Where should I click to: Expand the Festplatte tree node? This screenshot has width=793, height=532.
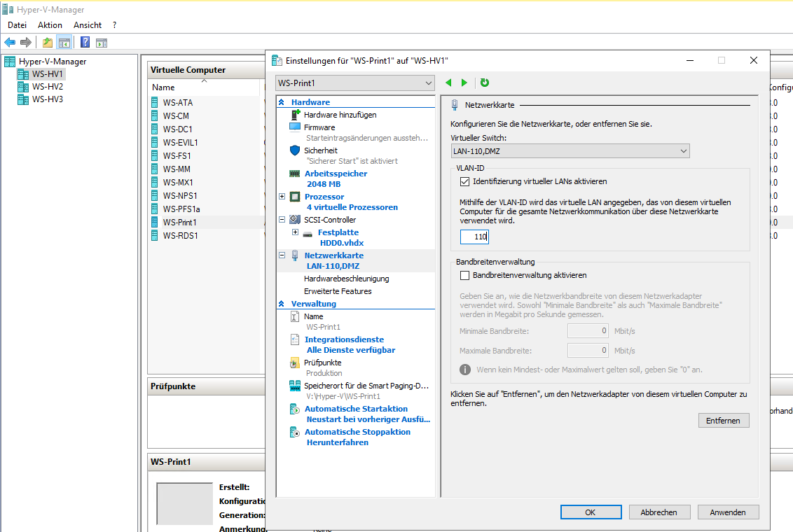coord(295,232)
